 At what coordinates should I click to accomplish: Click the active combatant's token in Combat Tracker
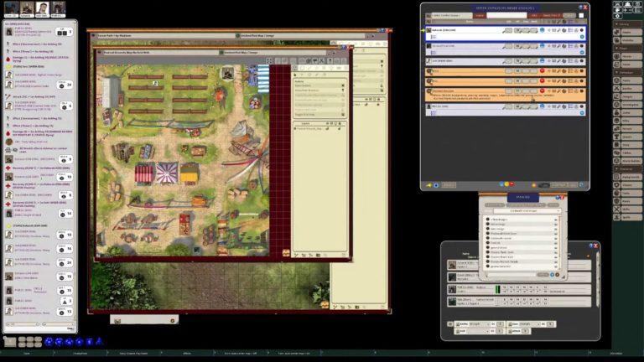click(428, 30)
